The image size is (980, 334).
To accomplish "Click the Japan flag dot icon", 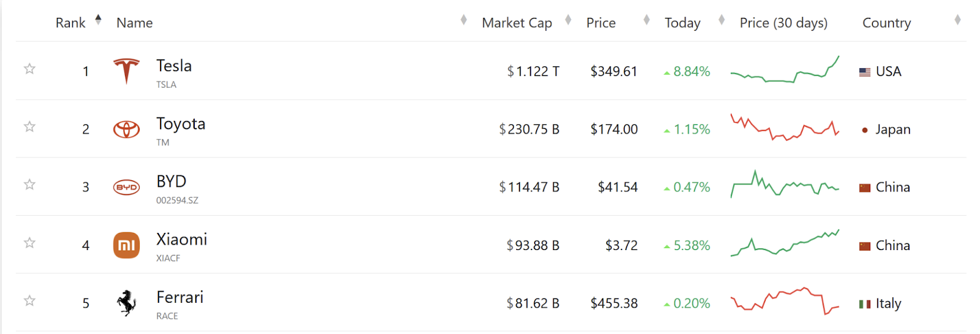I will coord(865,130).
